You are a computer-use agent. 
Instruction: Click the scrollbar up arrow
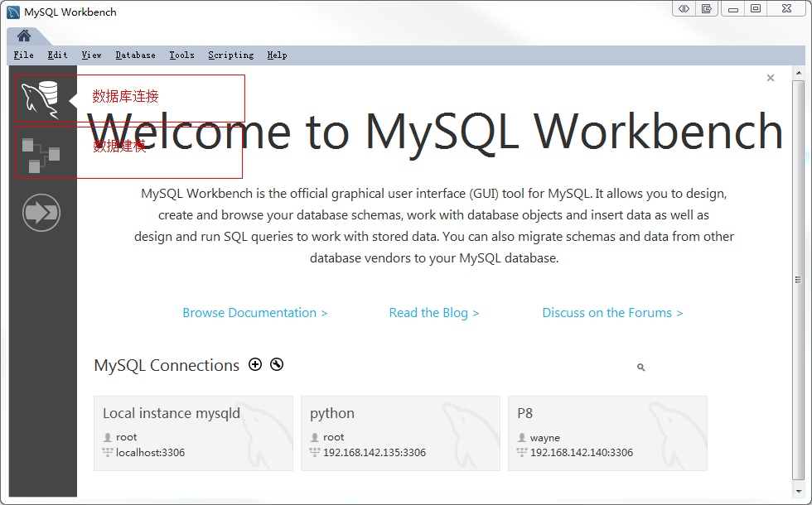click(799, 73)
